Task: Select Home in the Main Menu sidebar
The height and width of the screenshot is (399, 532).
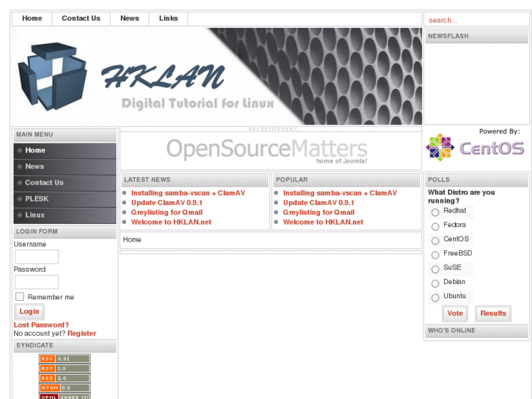Action: pos(65,150)
